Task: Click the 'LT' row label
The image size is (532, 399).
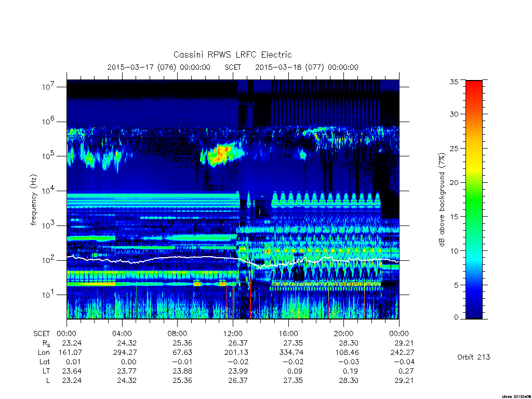Action: pos(46,371)
